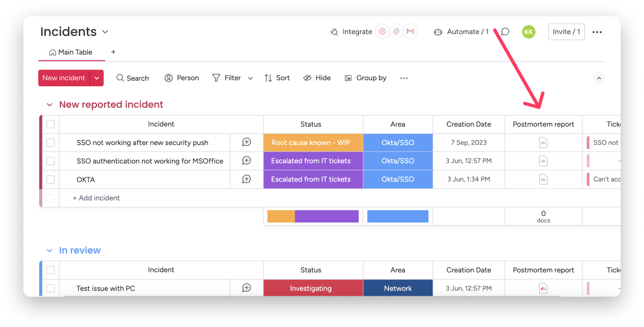The image size is (644, 327).
Task: Click Automate / 1 label
Action: pos(468,32)
